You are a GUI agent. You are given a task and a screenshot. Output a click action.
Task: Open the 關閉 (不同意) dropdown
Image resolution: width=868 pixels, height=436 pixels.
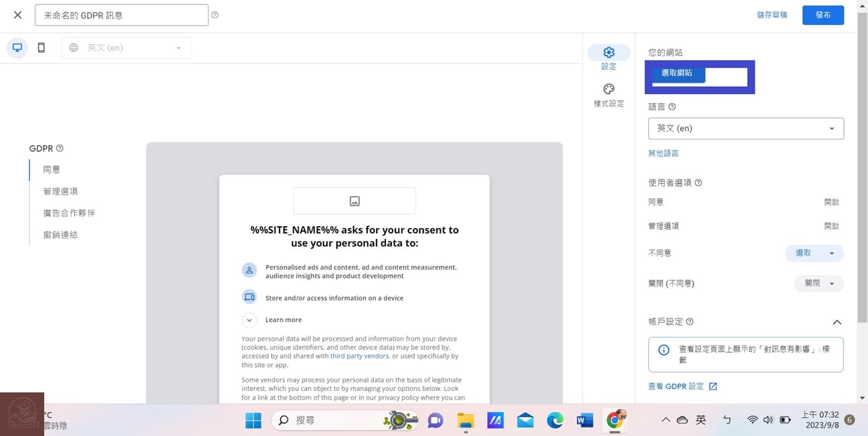[x=819, y=283]
